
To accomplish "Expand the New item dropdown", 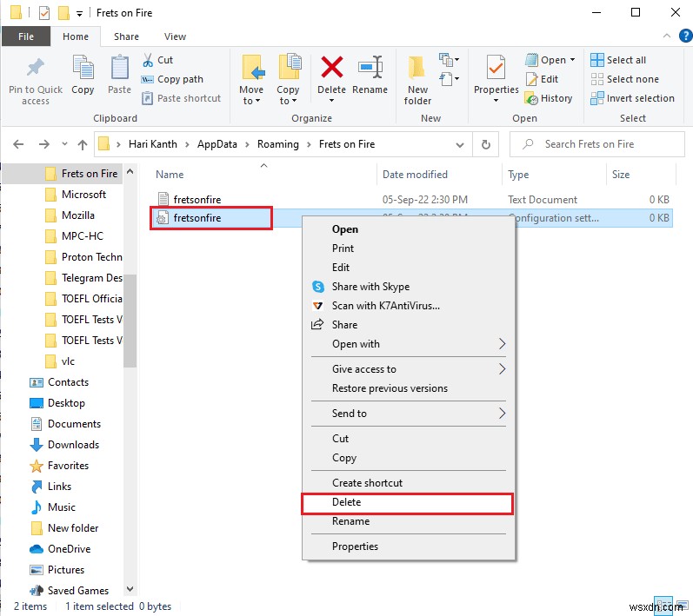I will pyautogui.click(x=449, y=59).
